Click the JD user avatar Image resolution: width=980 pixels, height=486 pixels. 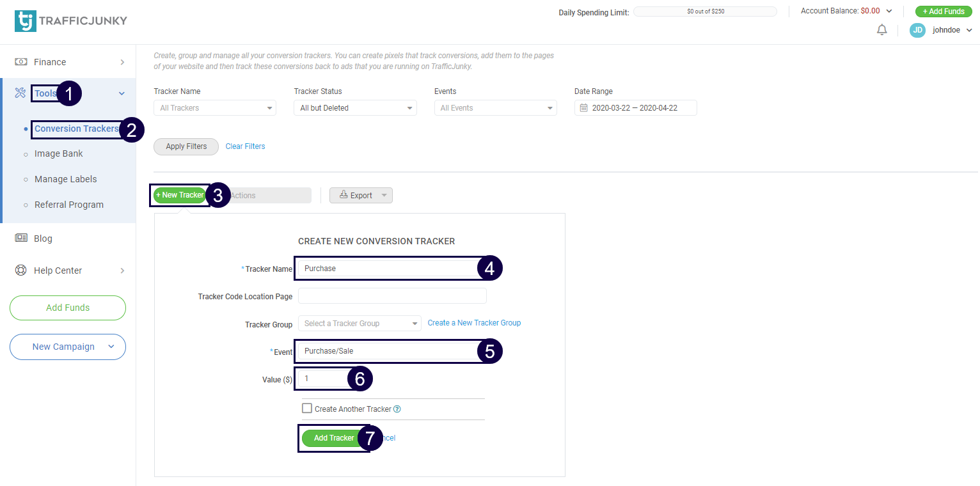[917, 30]
